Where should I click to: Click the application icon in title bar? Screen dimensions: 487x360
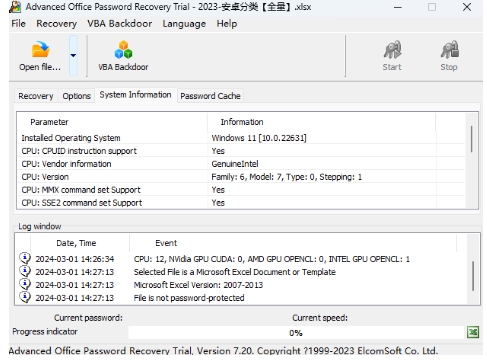click(x=15, y=7)
